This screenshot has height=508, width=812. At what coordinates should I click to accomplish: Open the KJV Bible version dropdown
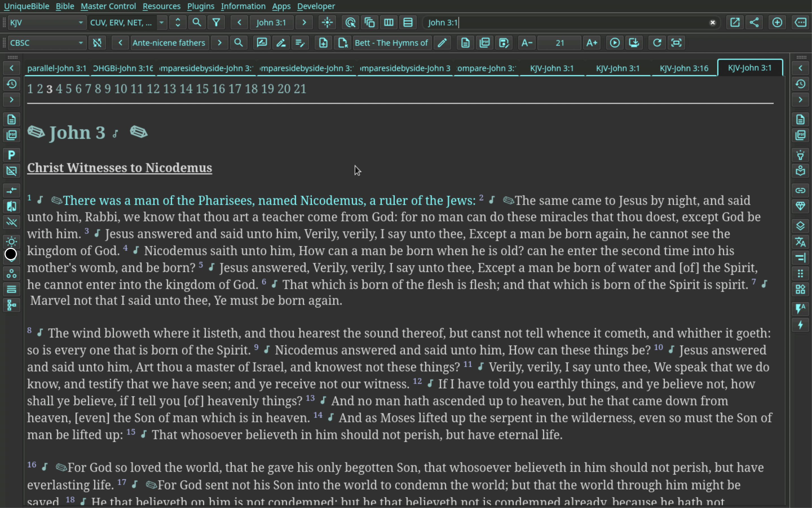coord(47,23)
